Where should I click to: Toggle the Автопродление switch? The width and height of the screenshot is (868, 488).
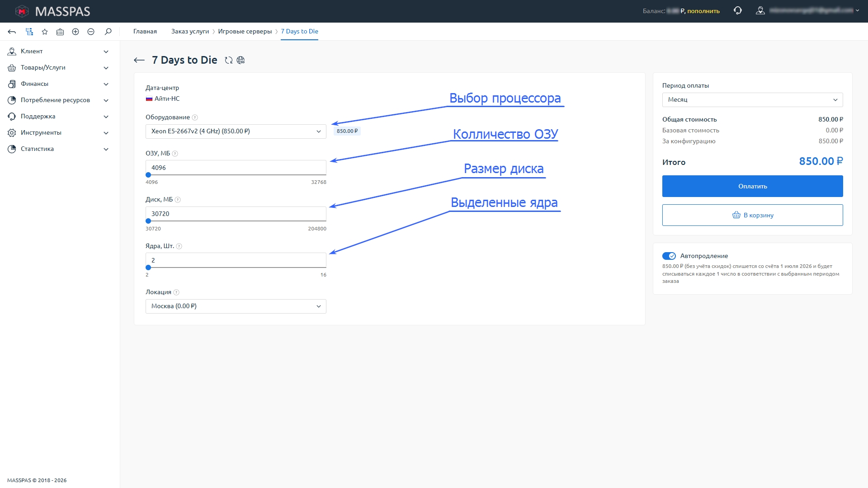pos(669,256)
